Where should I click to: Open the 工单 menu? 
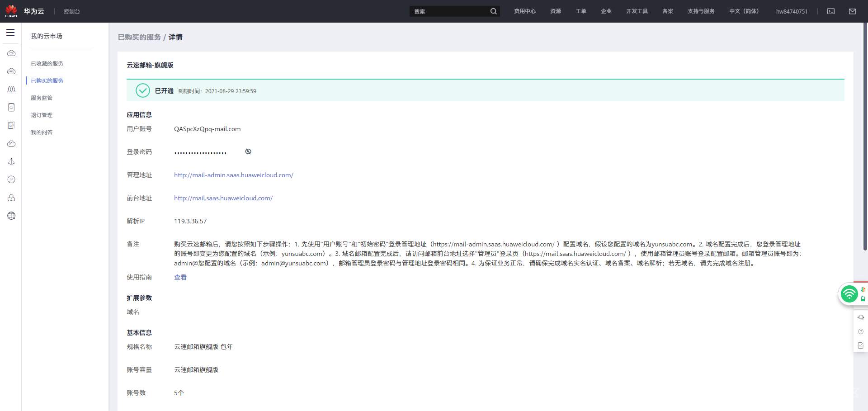tap(581, 11)
